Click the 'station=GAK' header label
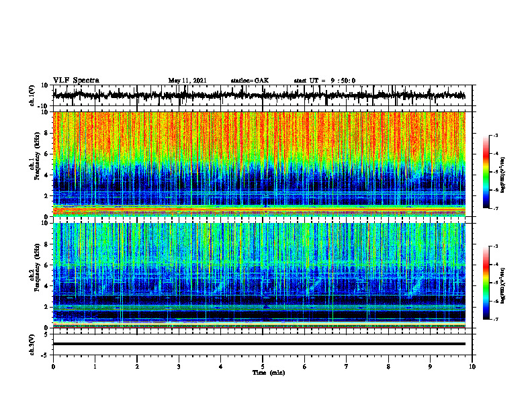The height and width of the screenshot is (411, 532). 250,81
